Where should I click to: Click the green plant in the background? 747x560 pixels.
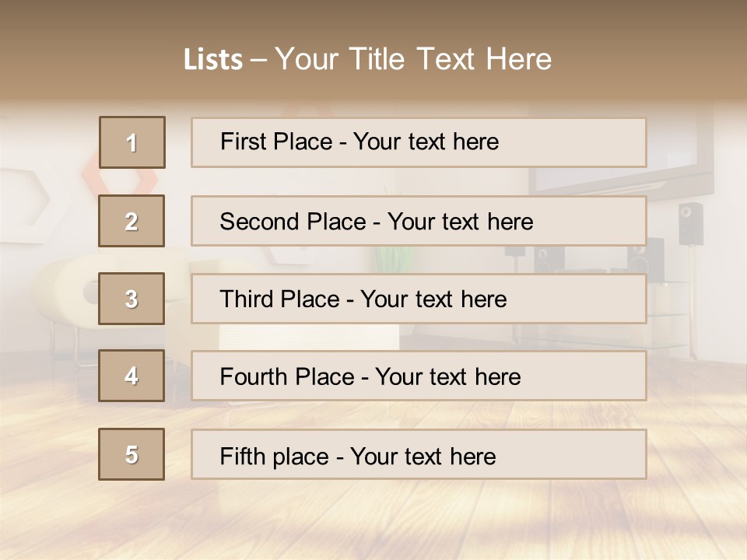tap(387, 258)
